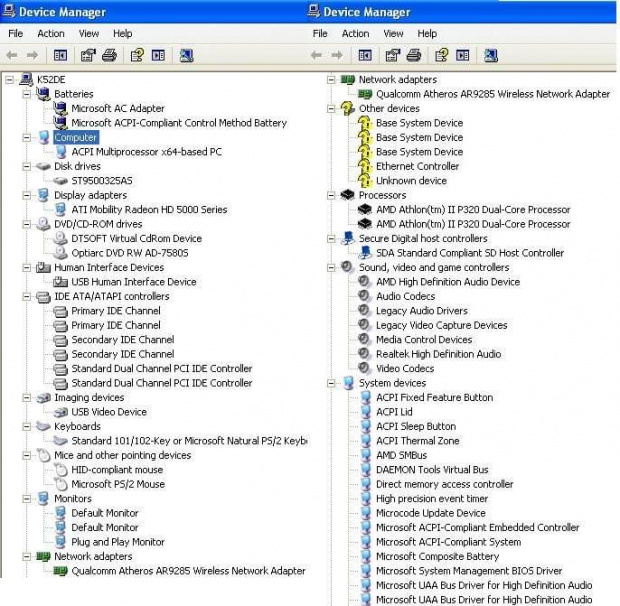Click Forward arrow in left Device Manager toolbar
The image size is (620, 606).
(x=32, y=55)
